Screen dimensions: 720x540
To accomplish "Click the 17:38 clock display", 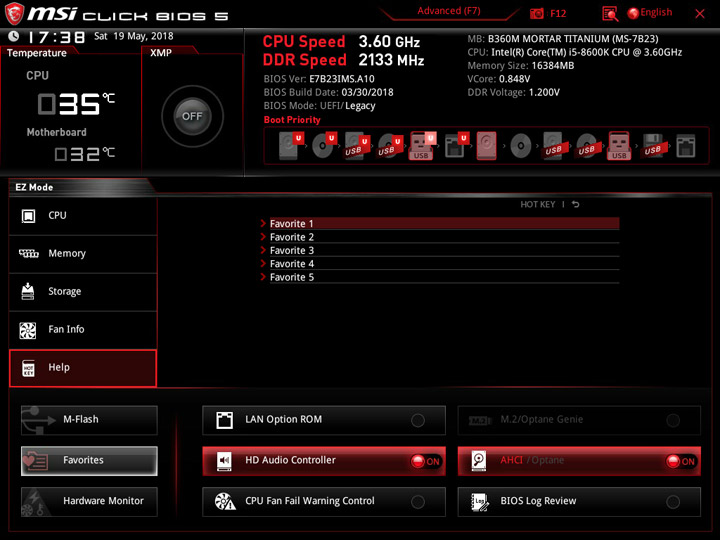I will point(56,37).
